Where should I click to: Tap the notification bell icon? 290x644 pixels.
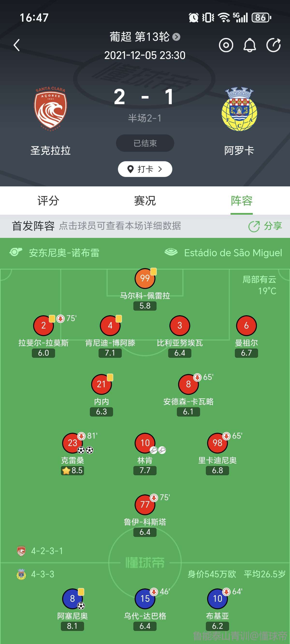pyautogui.click(x=249, y=45)
